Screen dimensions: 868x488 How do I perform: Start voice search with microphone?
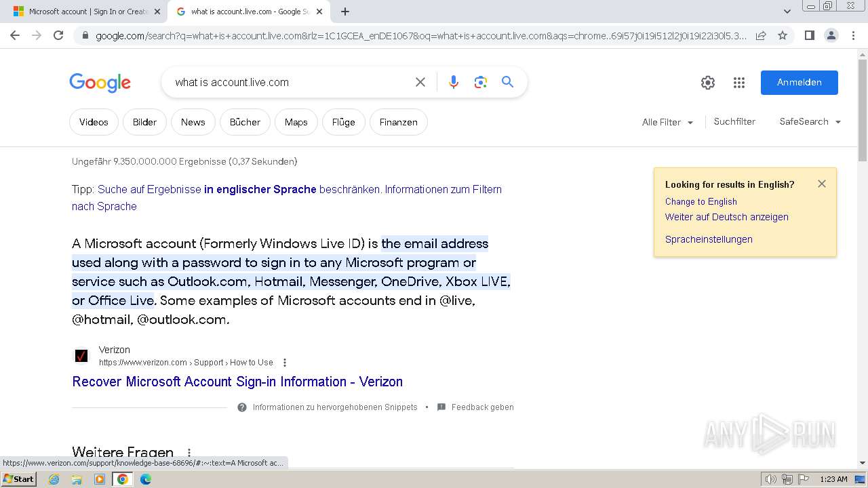click(454, 82)
